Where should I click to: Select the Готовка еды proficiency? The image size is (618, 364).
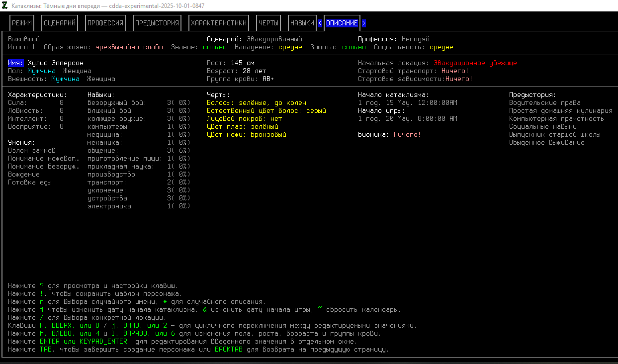click(x=30, y=182)
